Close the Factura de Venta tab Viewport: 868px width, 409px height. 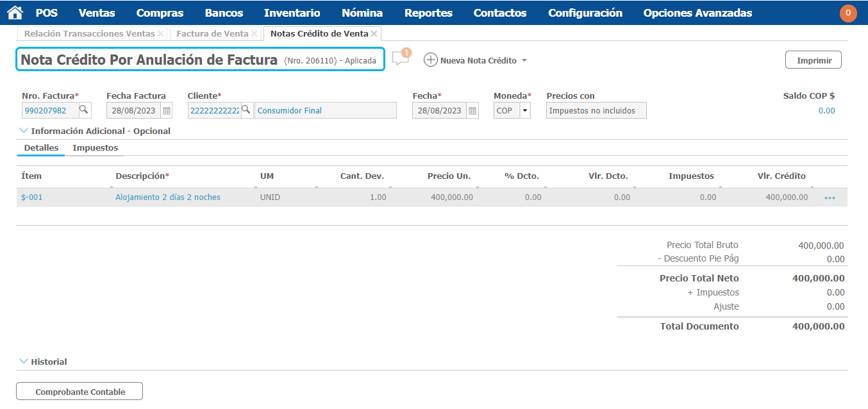pyautogui.click(x=255, y=34)
